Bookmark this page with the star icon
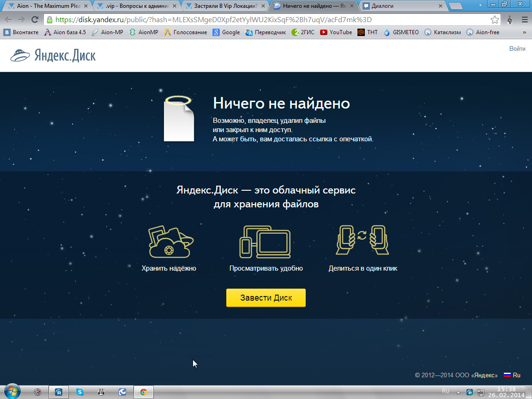 tap(495, 20)
